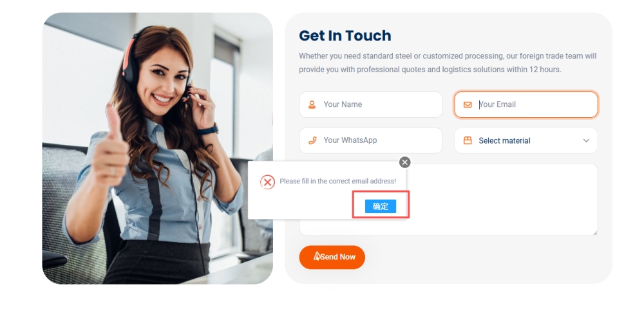This screenshot has height=309, width=644.
Task: Click the text area resize handle corner
Action: coord(594,232)
